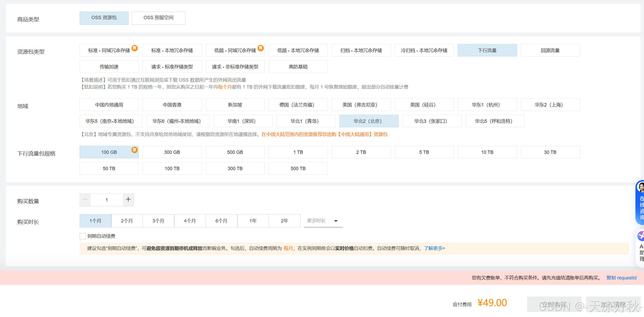Click the 更多时长 dropdown arrow

point(336,221)
